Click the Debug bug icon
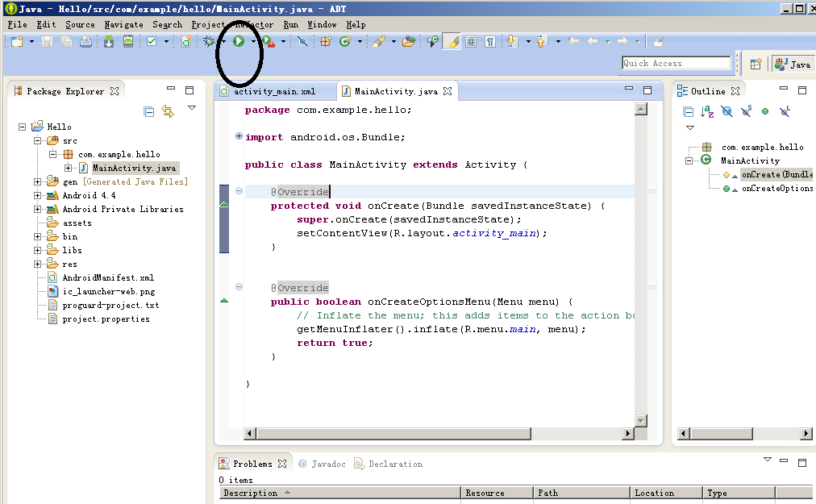This screenshot has height=504, width=816. 210,41
